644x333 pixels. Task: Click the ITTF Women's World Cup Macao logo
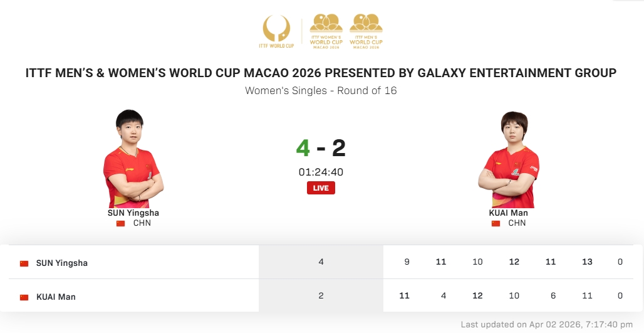coord(326,31)
